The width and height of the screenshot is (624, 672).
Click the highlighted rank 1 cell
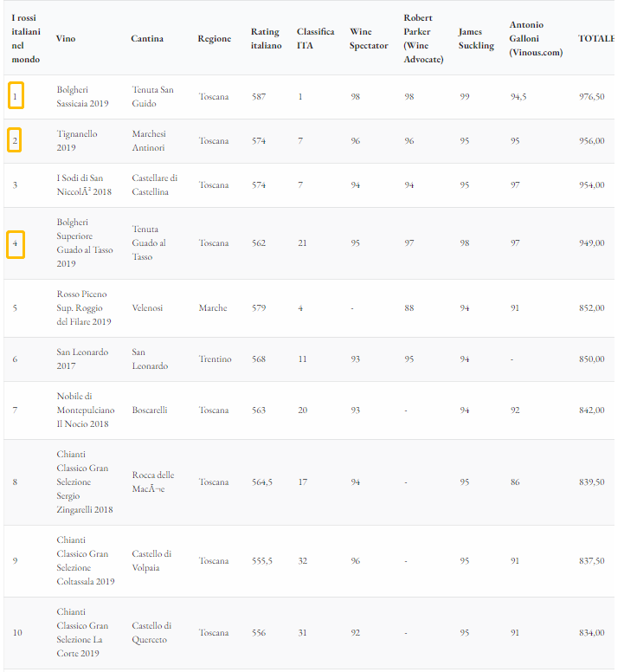16,95
